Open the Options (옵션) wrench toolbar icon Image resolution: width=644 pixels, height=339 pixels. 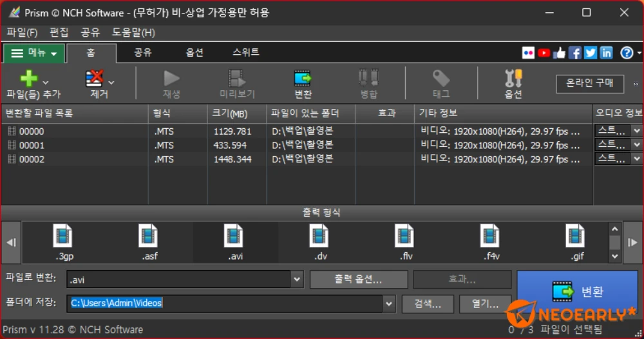pyautogui.click(x=513, y=78)
